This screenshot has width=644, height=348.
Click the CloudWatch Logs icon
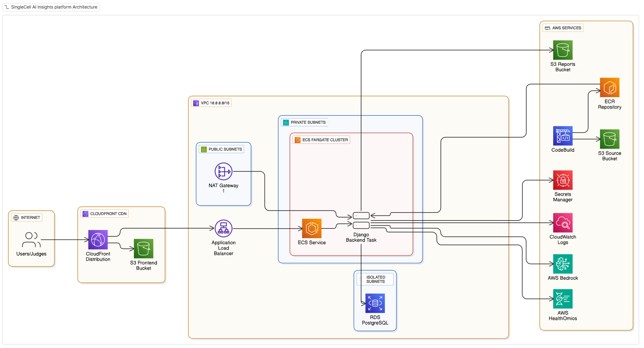[x=562, y=223]
